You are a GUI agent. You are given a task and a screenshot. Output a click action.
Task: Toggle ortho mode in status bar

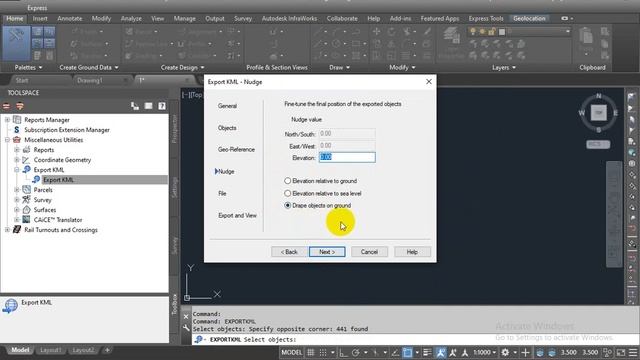tap(343, 352)
